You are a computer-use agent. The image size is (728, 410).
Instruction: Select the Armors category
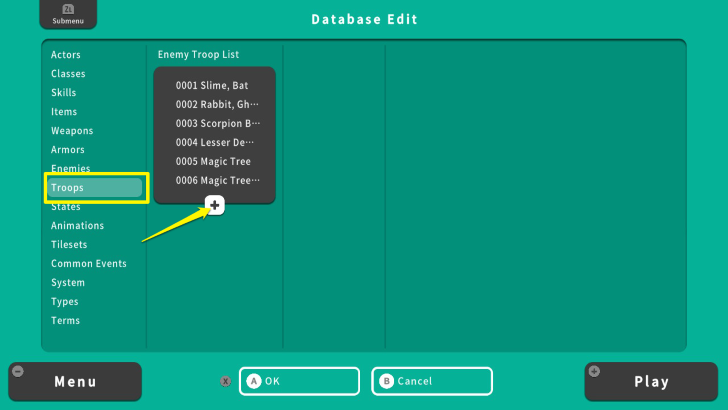(68, 150)
